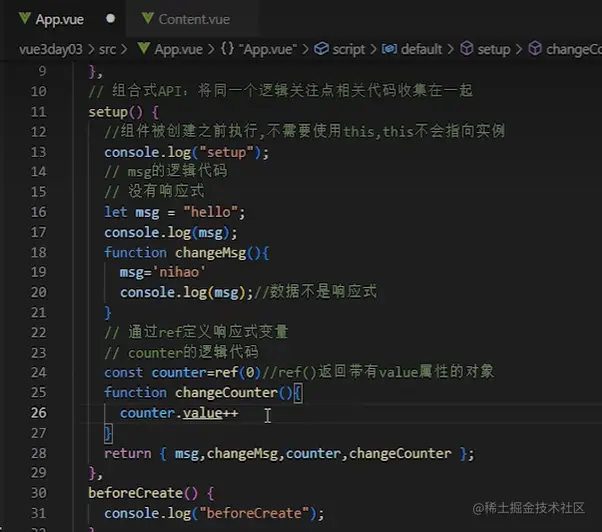The height and width of the screenshot is (532, 602).
Task: Click the script cube icon in breadcrumb
Action: point(321,49)
